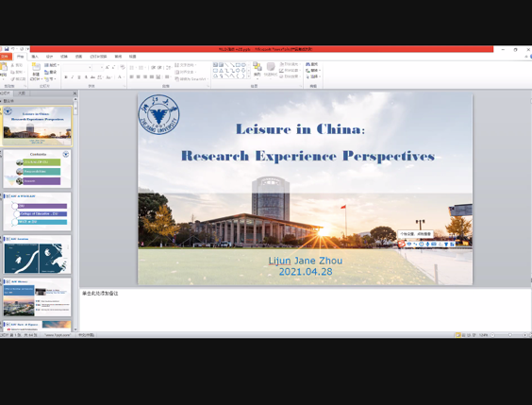Open the Quick Styles gallery icon
532x405 pixels.
coord(271,69)
